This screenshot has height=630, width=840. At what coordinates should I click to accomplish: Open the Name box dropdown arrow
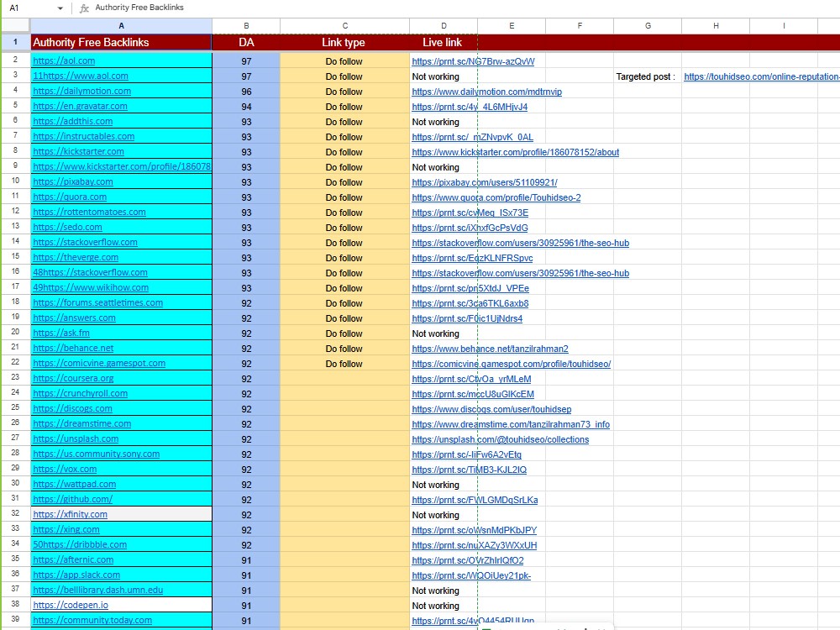click(x=60, y=8)
